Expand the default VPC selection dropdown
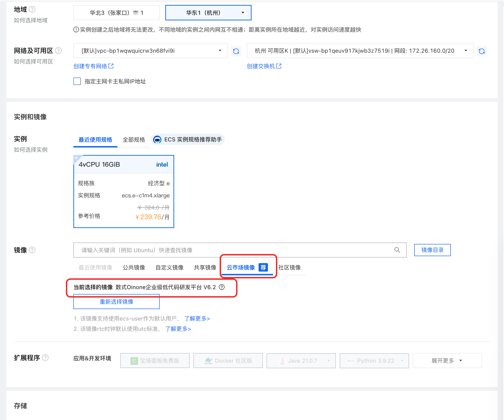This screenshot has width=504, height=420. coord(150,51)
